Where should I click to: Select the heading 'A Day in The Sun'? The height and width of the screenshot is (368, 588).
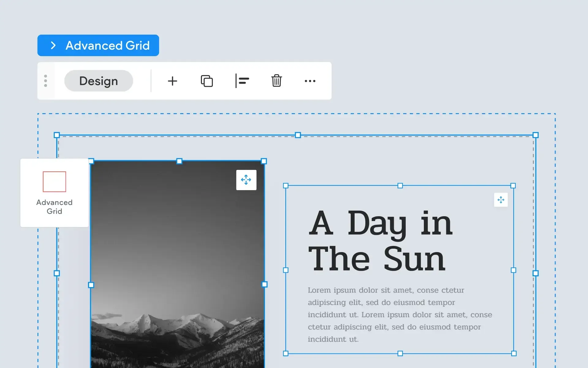coord(381,241)
